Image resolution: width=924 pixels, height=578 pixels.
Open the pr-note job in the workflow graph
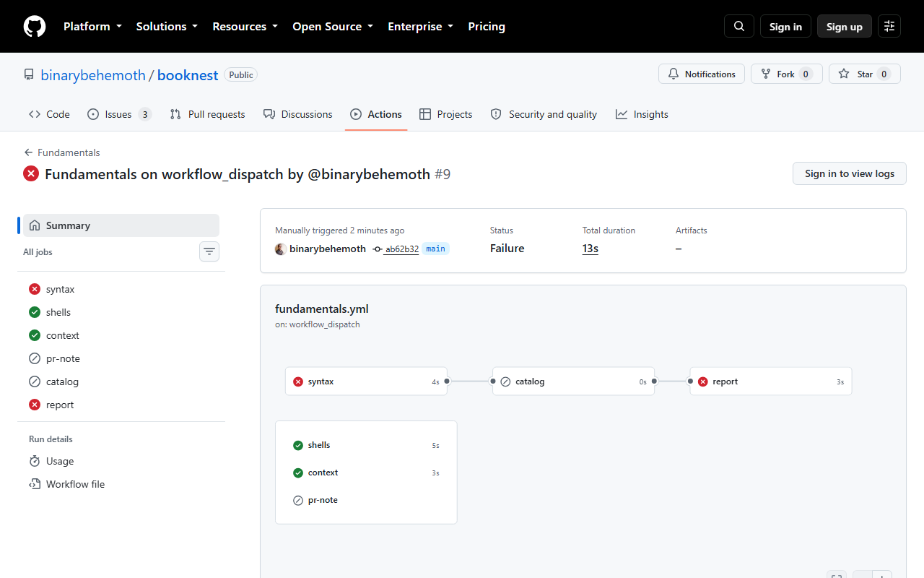(x=366, y=500)
